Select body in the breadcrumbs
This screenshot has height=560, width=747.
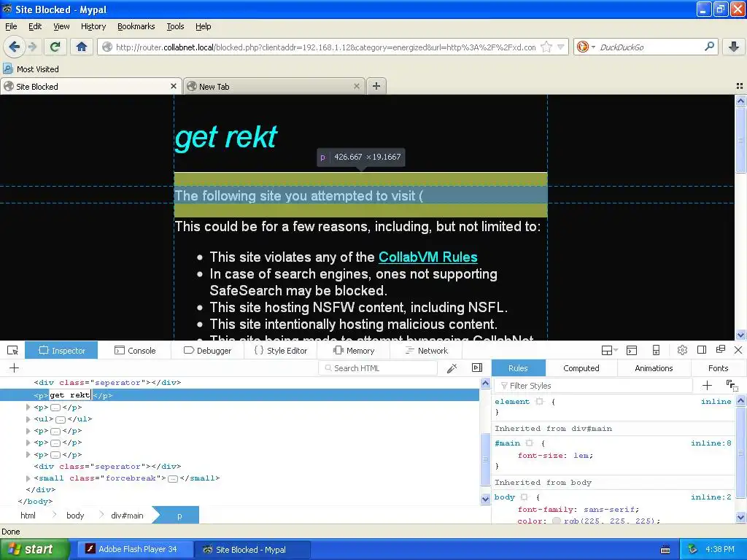click(75, 516)
